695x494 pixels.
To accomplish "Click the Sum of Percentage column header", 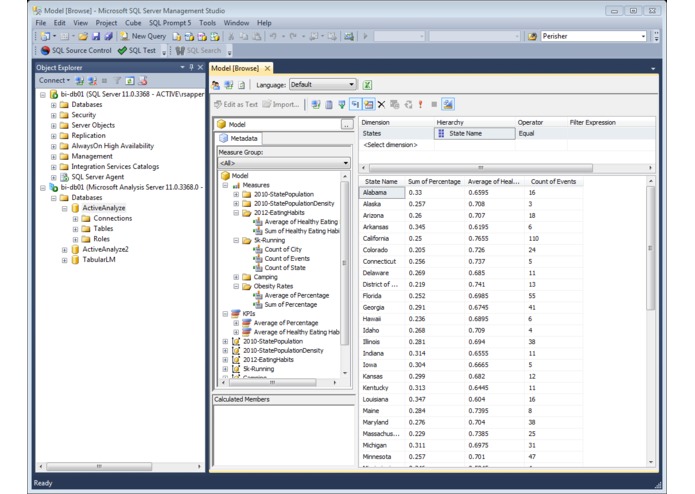I will tap(434, 182).
